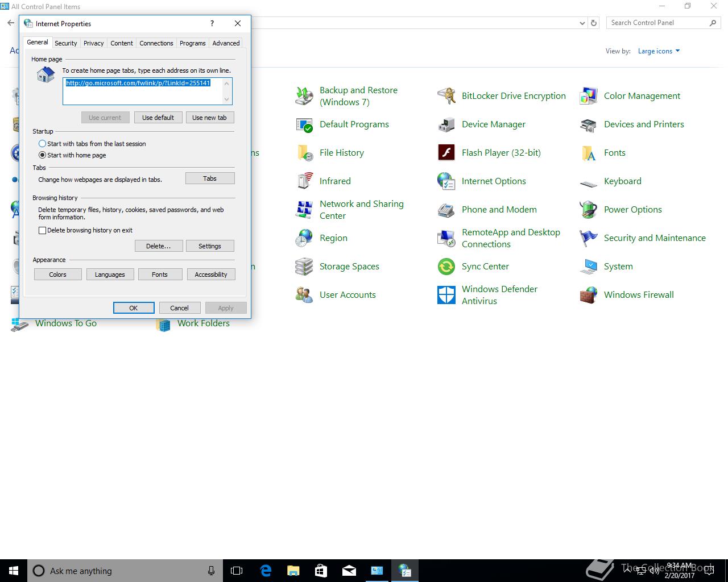
Task: Open BitLocker Drive Encryption icon
Action: [x=446, y=96]
